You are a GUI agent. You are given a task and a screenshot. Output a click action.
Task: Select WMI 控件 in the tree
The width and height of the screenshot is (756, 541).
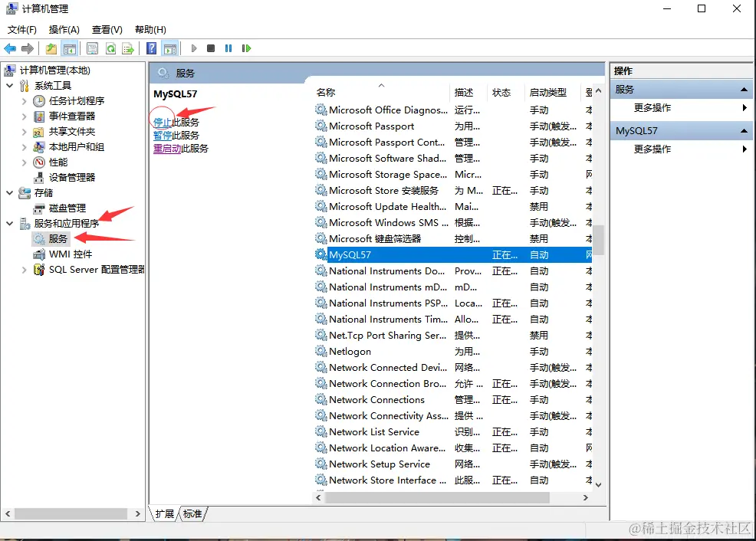pyautogui.click(x=71, y=254)
